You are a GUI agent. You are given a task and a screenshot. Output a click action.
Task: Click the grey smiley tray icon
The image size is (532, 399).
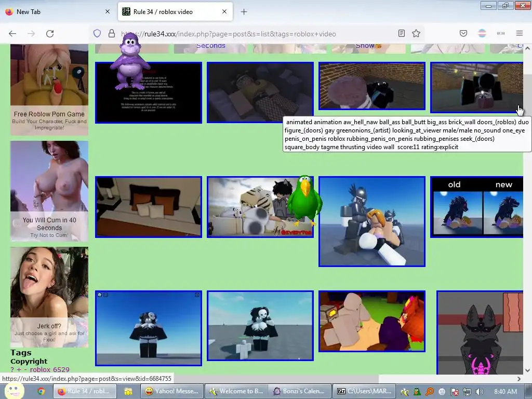click(442, 392)
